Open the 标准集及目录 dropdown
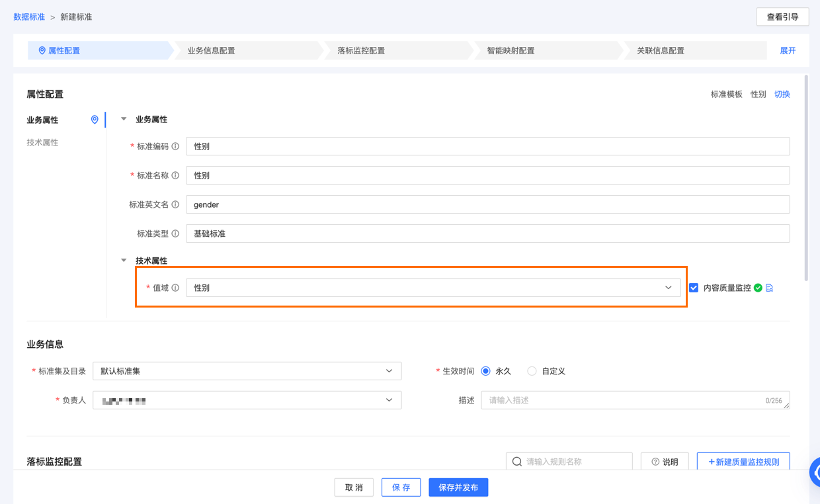820x504 pixels. click(x=247, y=371)
